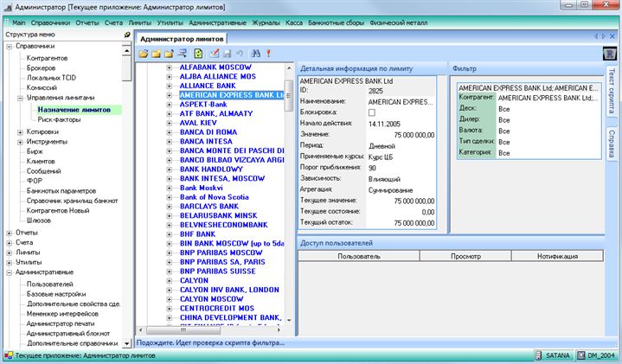This screenshot has width=622, height=364.
Task: Open the Справочники menu in menu bar
Action: [50, 23]
